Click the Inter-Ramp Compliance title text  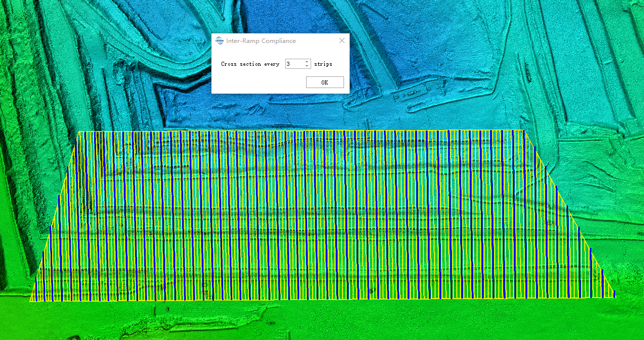[261, 41]
